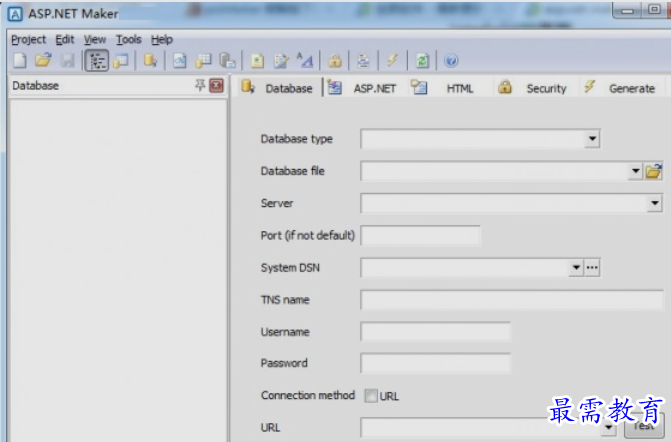Expand the Database file dropdown arrow
671x442 pixels.
point(635,171)
